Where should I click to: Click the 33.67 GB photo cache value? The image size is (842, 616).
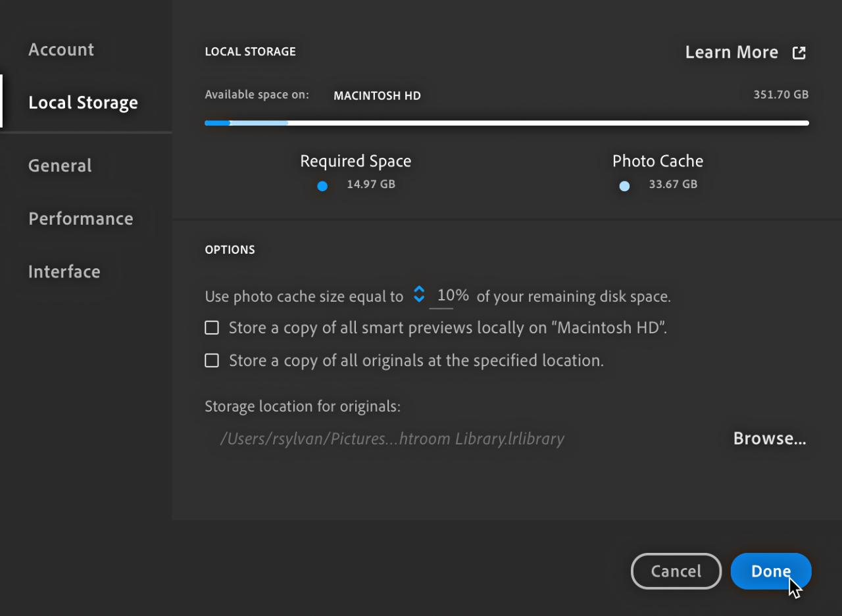point(673,185)
